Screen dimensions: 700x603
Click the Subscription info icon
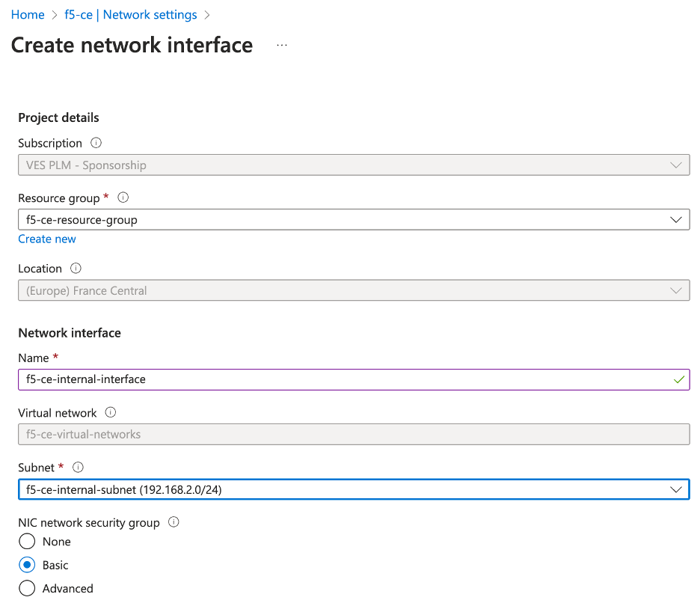(x=96, y=143)
